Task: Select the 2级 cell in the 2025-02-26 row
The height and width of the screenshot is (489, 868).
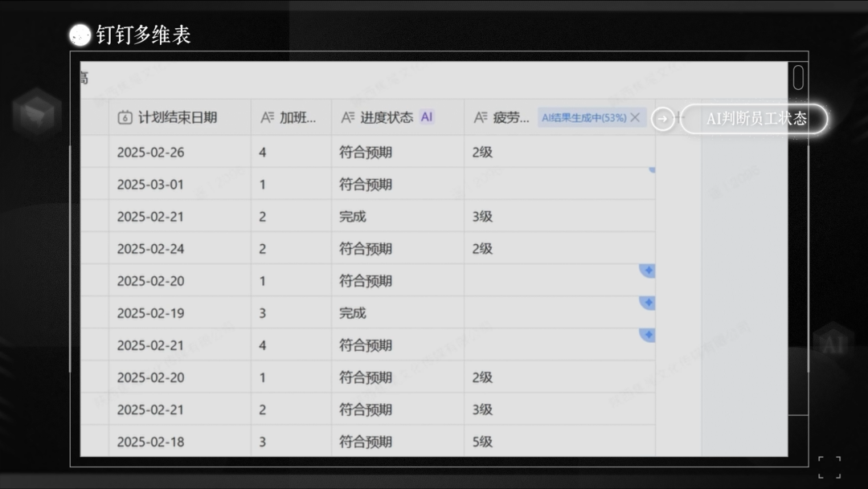Action: (x=559, y=152)
